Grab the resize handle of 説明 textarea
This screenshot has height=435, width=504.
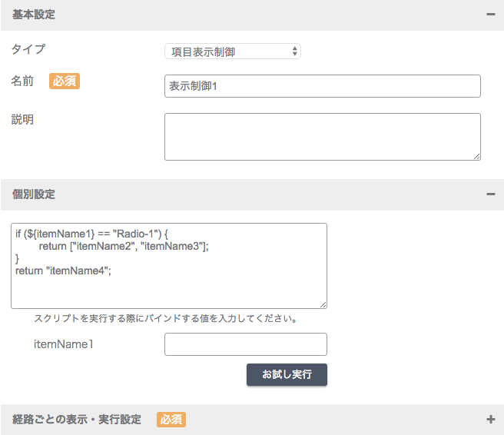pyautogui.click(x=477, y=157)
